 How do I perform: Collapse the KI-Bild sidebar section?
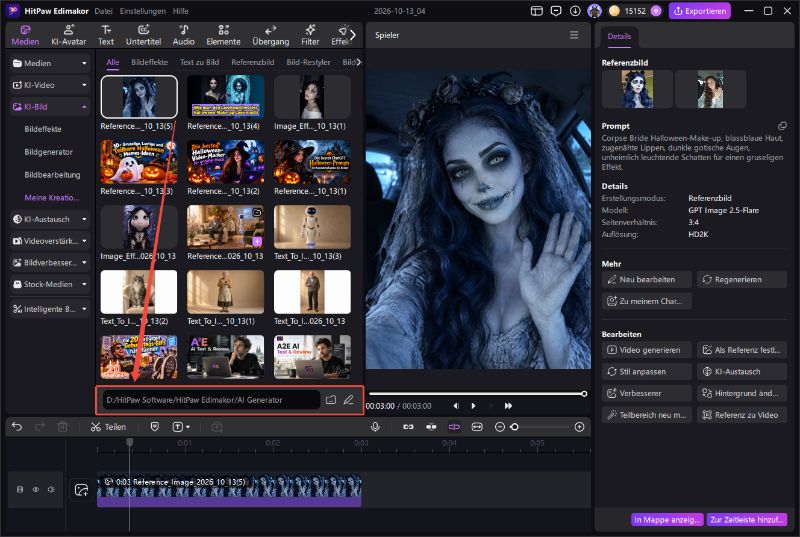click(x=49, y=107)
